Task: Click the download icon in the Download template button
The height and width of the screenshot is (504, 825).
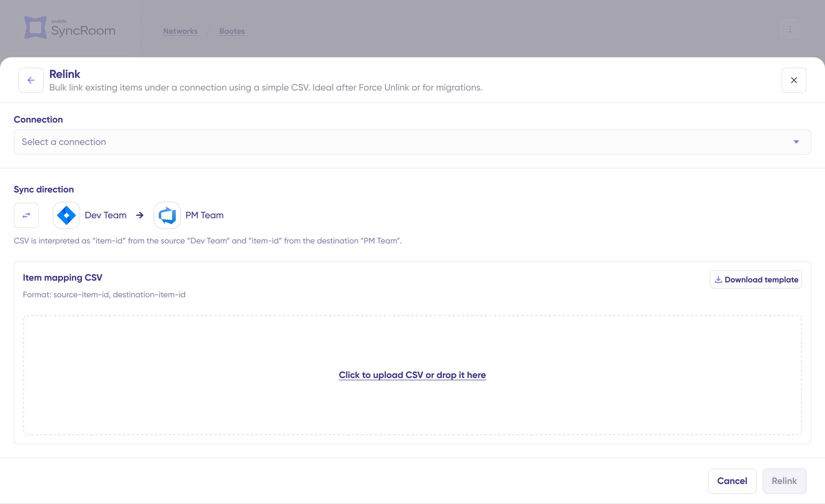Action: (x=718, y=279)
